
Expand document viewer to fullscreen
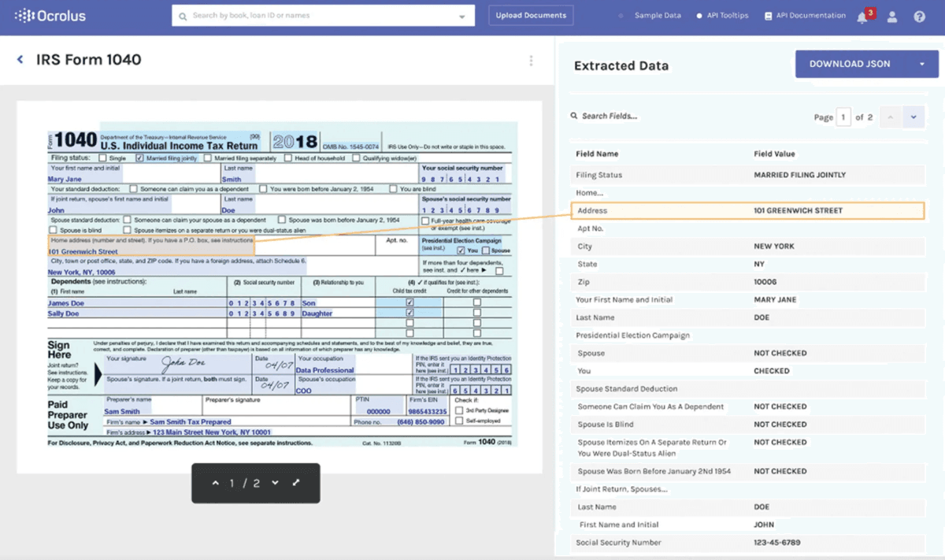tap(297, 482)
